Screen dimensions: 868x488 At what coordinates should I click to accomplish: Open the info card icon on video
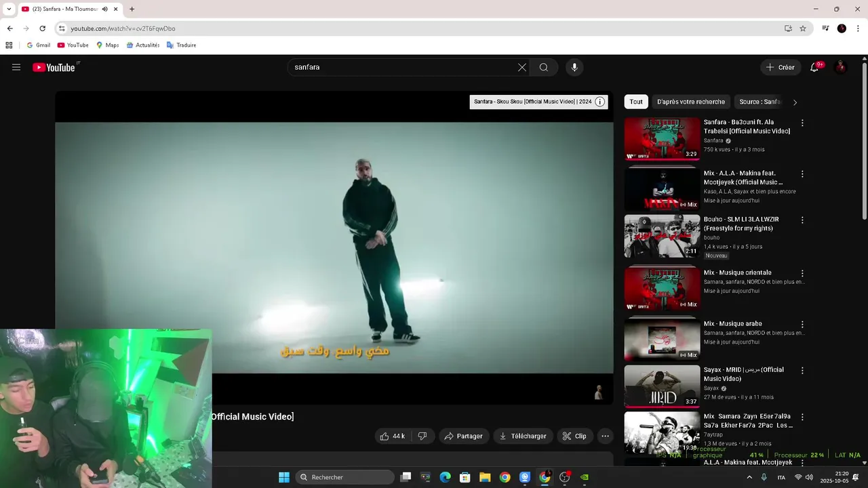pos(599,102)
